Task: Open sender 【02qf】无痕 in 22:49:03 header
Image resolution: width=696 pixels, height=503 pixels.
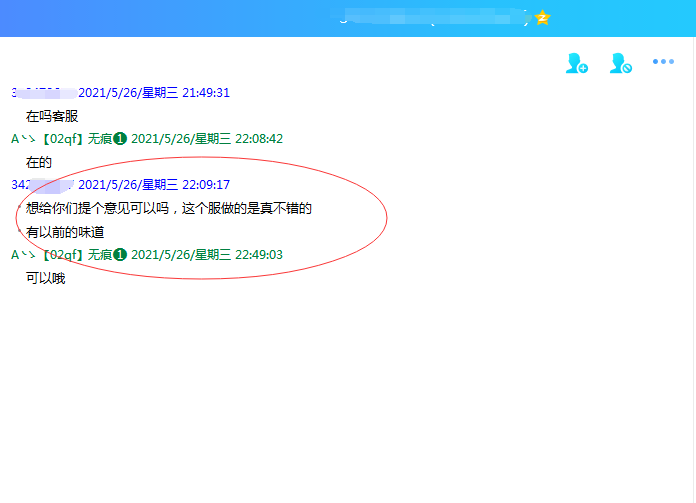Action: point(75,255)
